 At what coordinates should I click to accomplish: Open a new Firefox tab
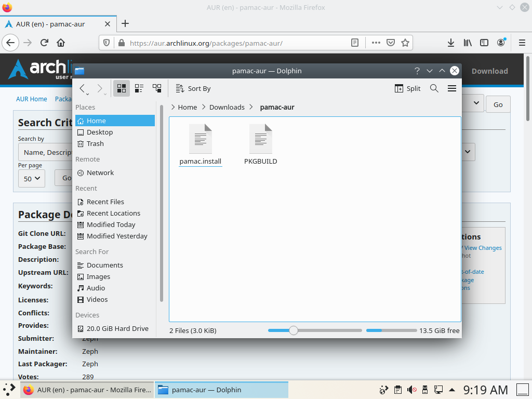125,23
